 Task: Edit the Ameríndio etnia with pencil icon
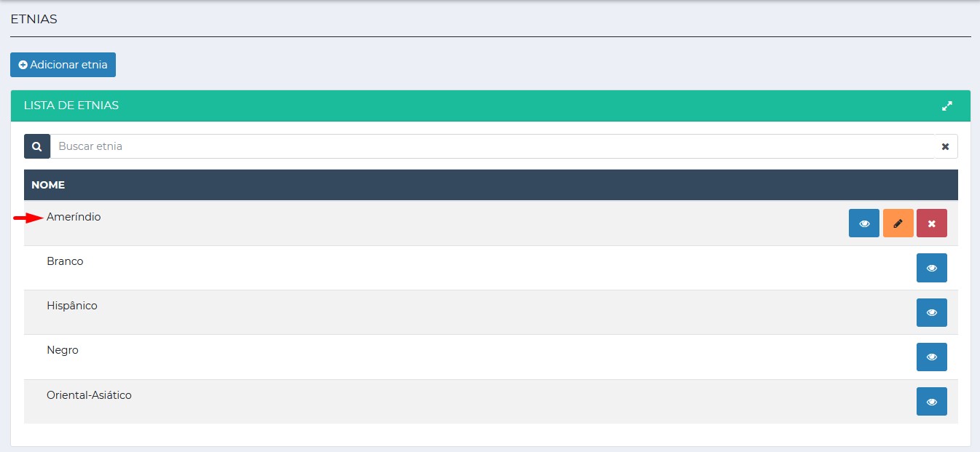(898, 223)
